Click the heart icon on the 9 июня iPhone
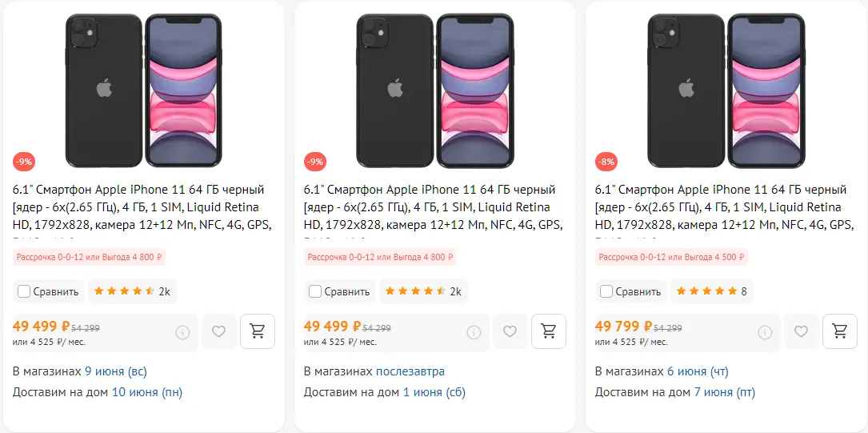This screenshot has height=433, width=868. pyautogui.click(x=218, y=331)
